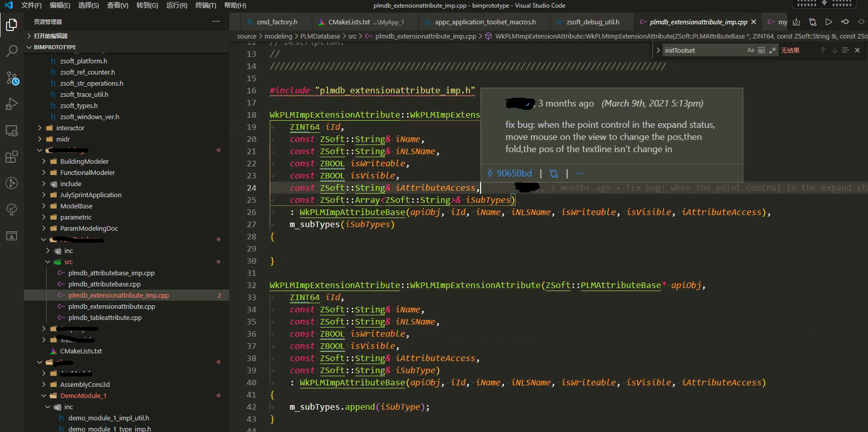Image resolution: width=868 pixels, height=432 pixels.
Task: Close the plmdb_extensionattribute_imp.cpp tab
Action: [x=753, y=22]
